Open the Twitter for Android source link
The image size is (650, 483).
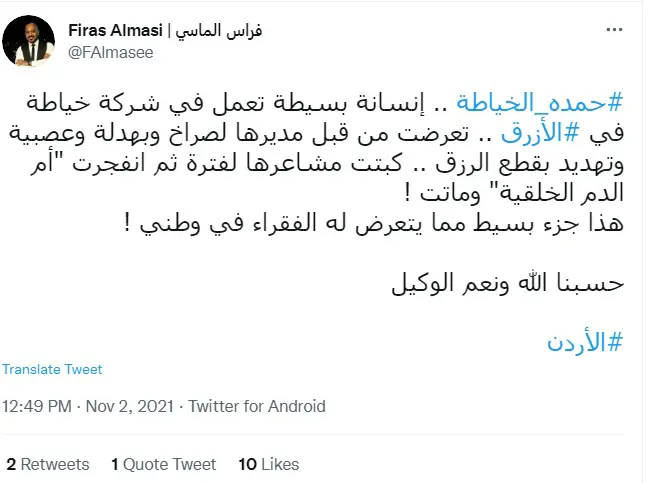257,406
